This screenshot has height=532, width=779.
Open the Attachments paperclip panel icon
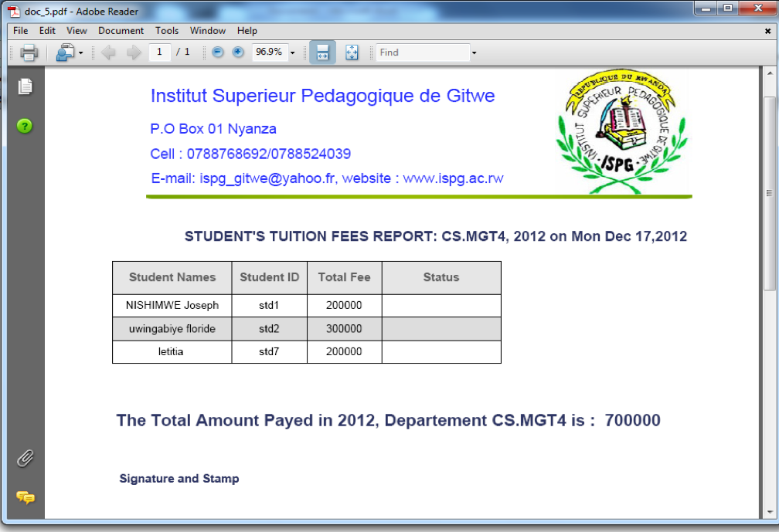point(25,459)
